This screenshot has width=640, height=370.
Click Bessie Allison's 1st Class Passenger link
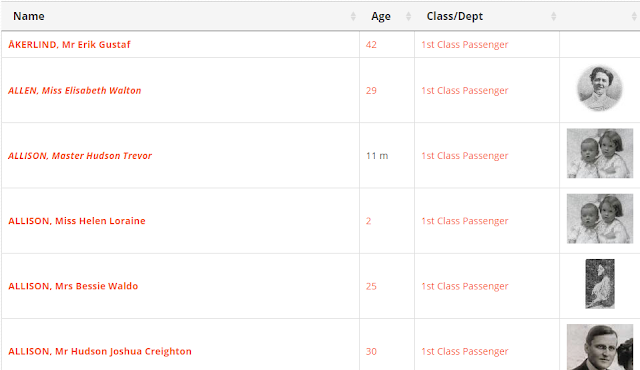point(465,286)
